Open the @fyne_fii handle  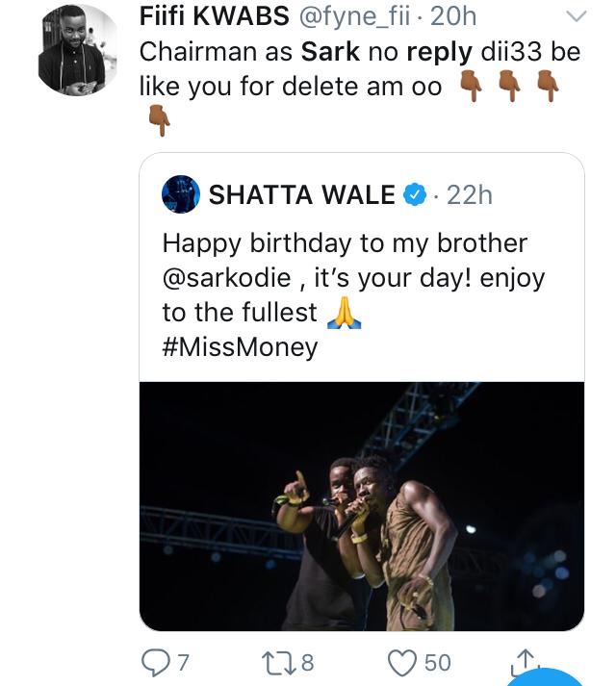(354, 16)
